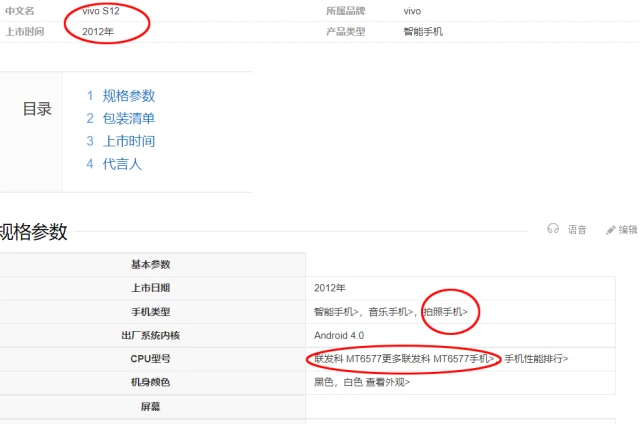The height and width of the screenshot is (424, 641).
Task: Click 2012年 next to 上市时间
Action: (x=98, y=31)
